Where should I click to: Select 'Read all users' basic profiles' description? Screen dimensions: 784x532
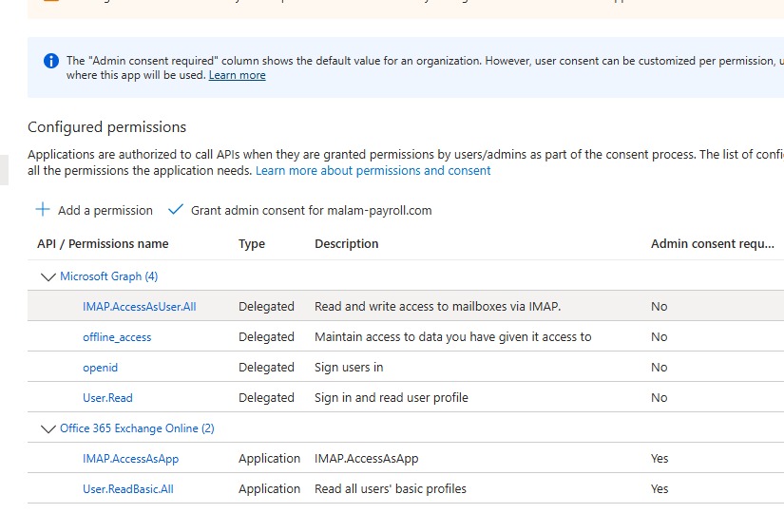point(391,489)
